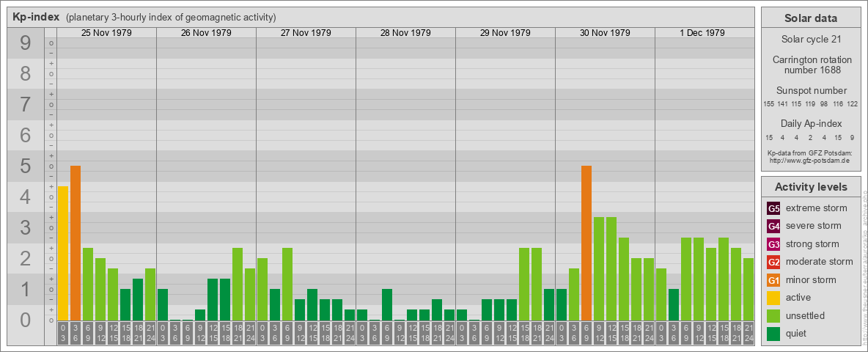This screenshot has height=352, width=868.
Task: Select the '28 Nov 1979' date header
Action: (x=405, y=33)
